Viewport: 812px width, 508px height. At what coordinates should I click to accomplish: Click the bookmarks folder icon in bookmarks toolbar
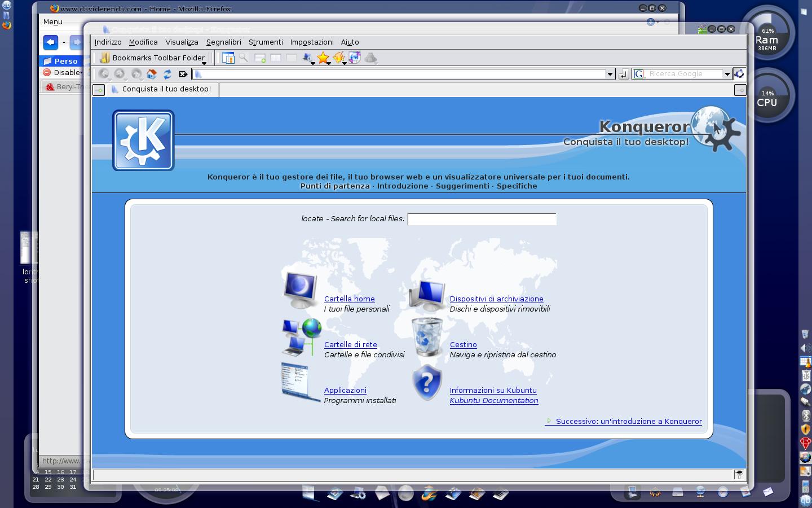pos(104,58)
